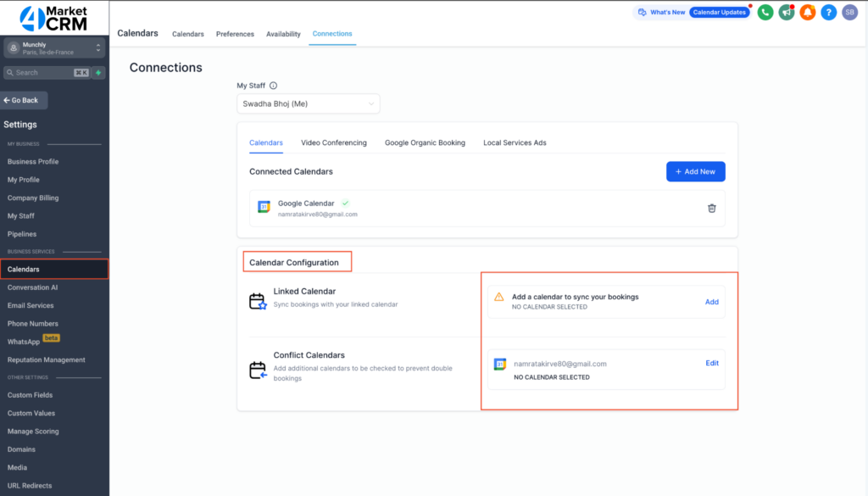The image size is (868, 496).
Task: Open the orange notifications bell
Action: (808, 13)
